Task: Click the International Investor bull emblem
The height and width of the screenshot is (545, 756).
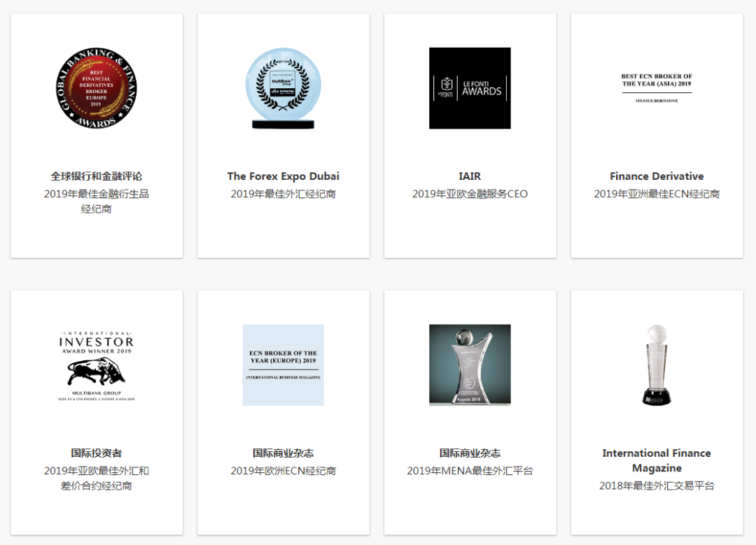Action: [97, 364]
